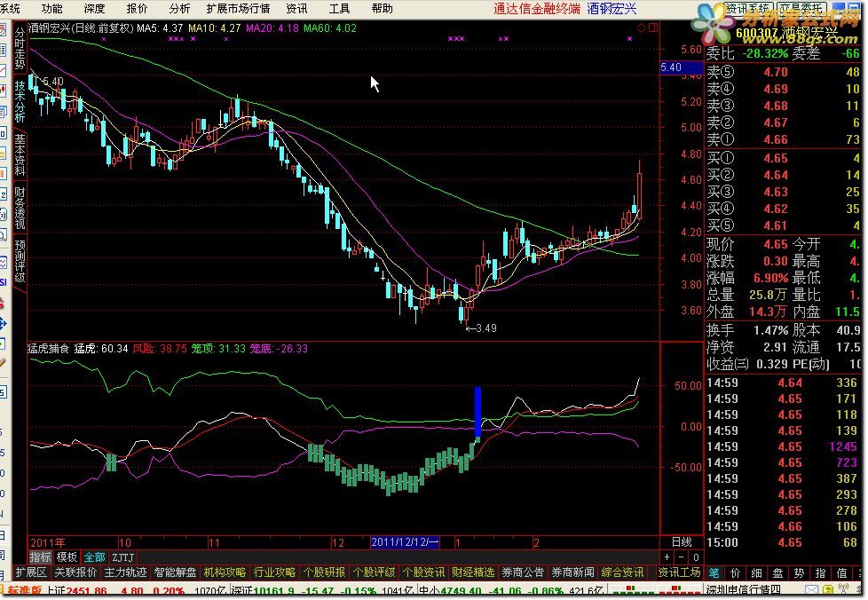Open the 券商公告 bottom tab
Image resolution: width=868 pixels, height=600 pixels.
[523, 572]
